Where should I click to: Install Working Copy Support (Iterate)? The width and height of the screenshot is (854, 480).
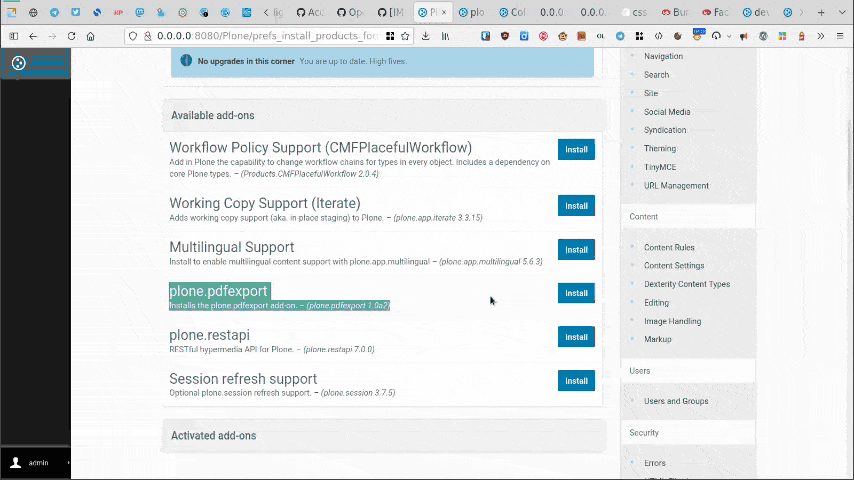576,206
